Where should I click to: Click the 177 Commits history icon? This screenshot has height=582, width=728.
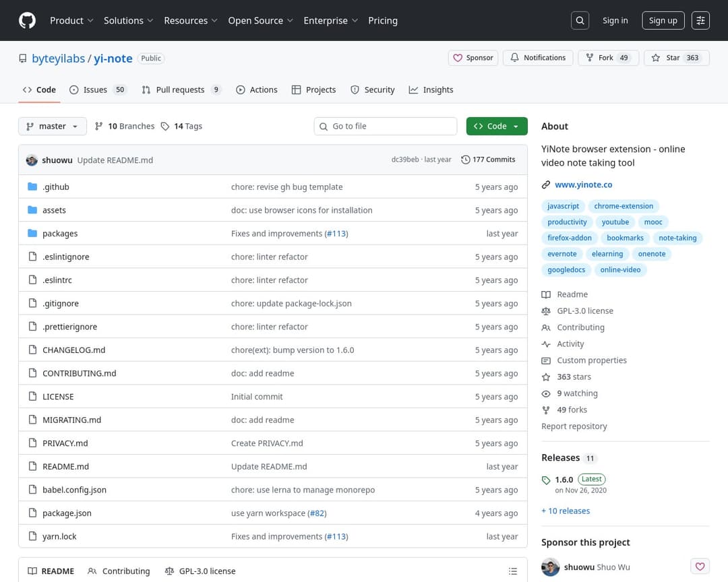[x=466, y=160]
